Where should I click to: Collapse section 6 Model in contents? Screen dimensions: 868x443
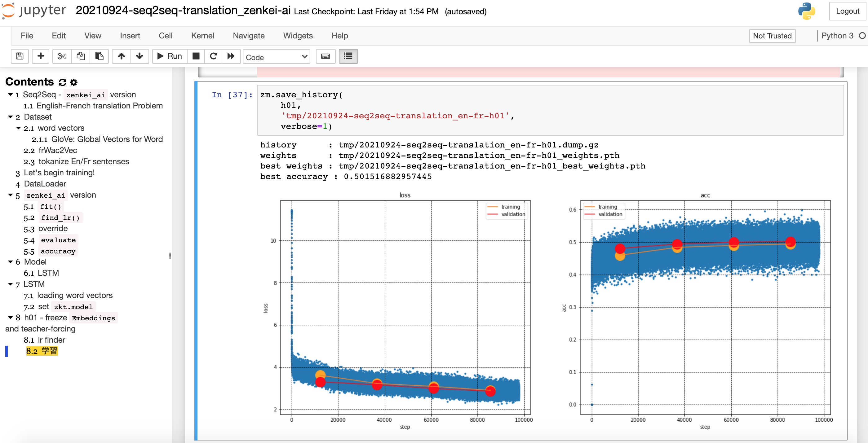11,261
